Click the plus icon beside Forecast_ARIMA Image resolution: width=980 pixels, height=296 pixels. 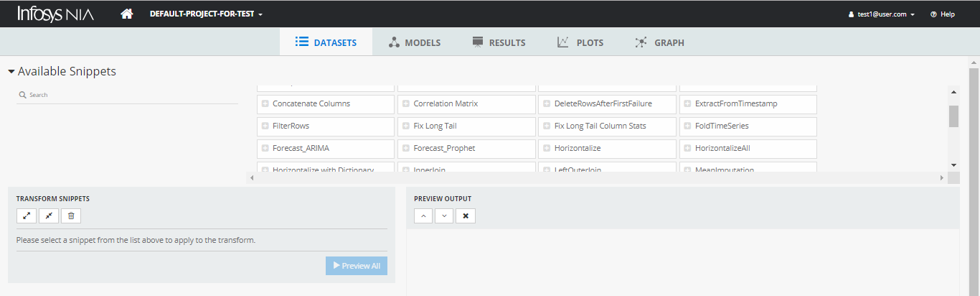265,148
